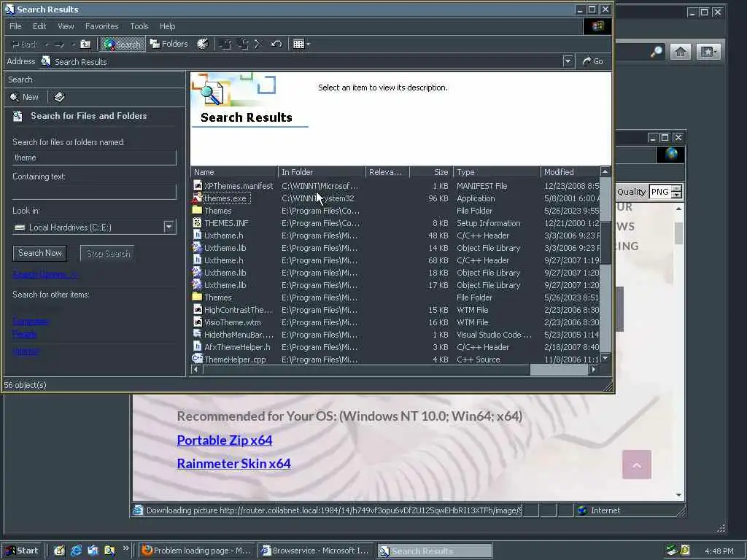Click Internet Explorer quick launch icon
Screen dimensions: 747x560
[x=76, y=551]
